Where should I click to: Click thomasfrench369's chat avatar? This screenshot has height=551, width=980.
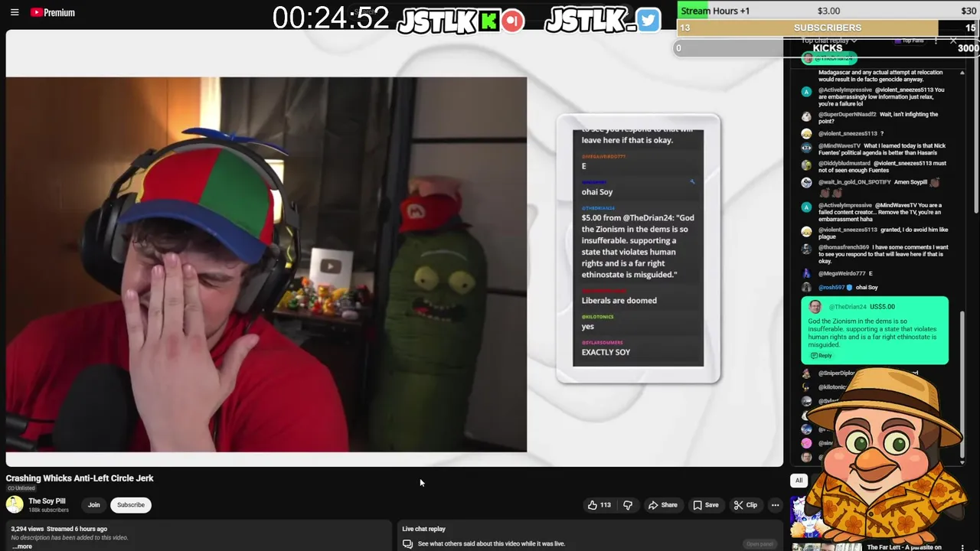(x=806, y=249)
